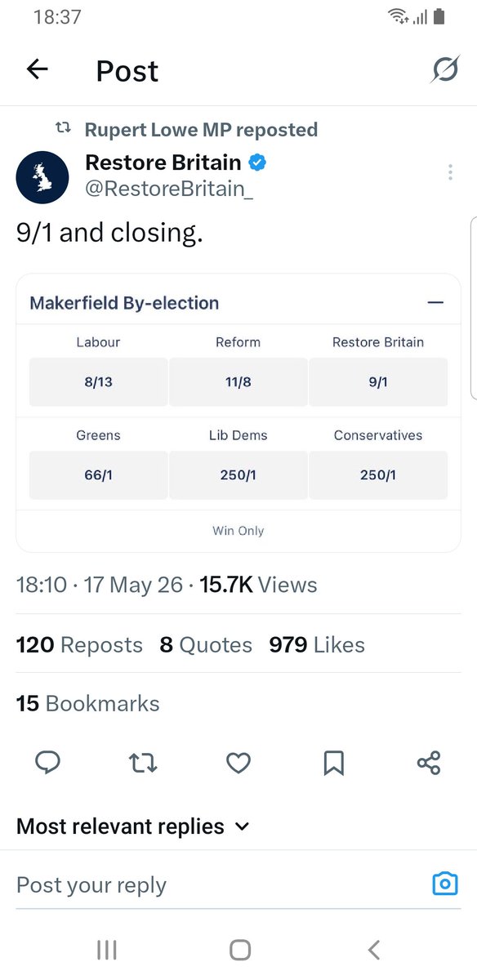Screen dimensions: 477x980
Task: Bookmark the post with bookmark icon
Action: tap(334, 763)
